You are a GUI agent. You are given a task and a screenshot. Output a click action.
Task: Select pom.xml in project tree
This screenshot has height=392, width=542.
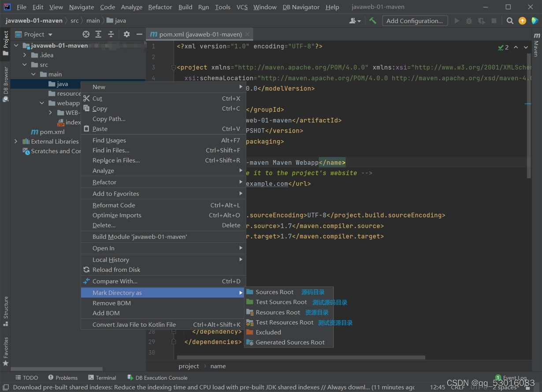point(48,132)
